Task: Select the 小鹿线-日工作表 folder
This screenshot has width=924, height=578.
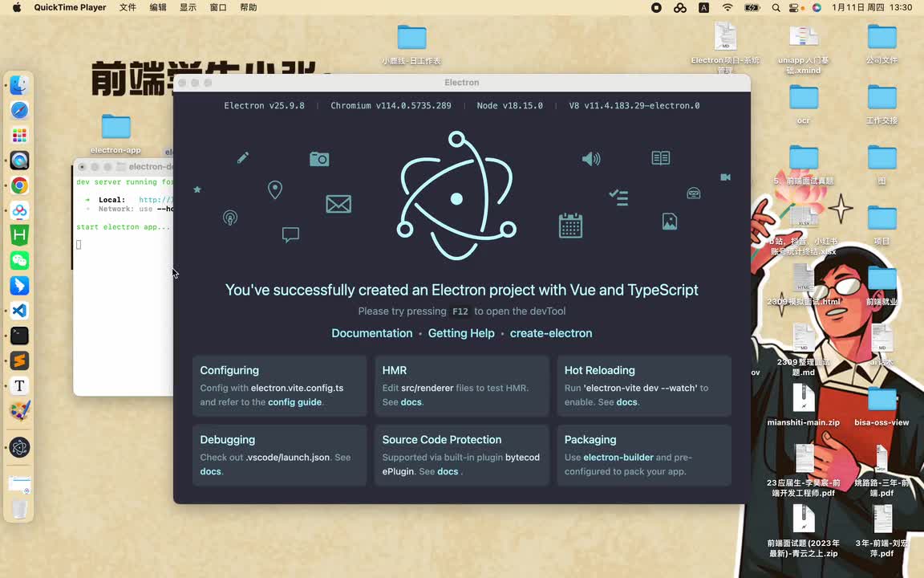Action: coord(411,45)
